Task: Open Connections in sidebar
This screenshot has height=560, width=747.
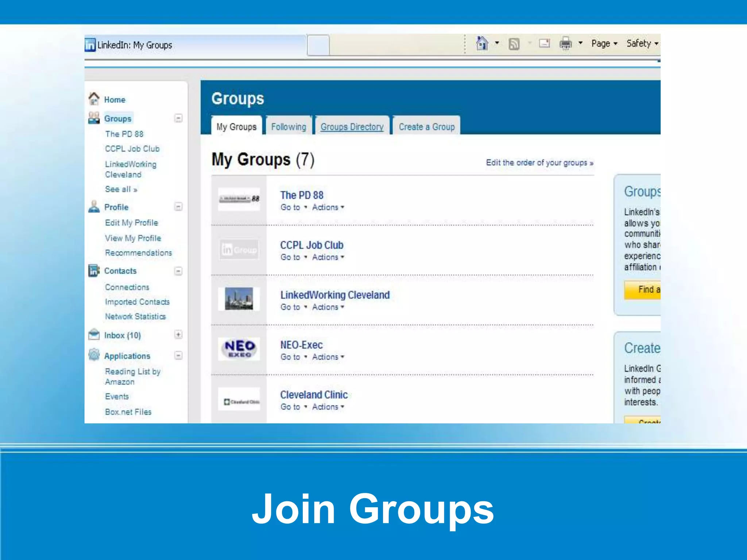Action: pyautogui.click(x=127, y=287)
